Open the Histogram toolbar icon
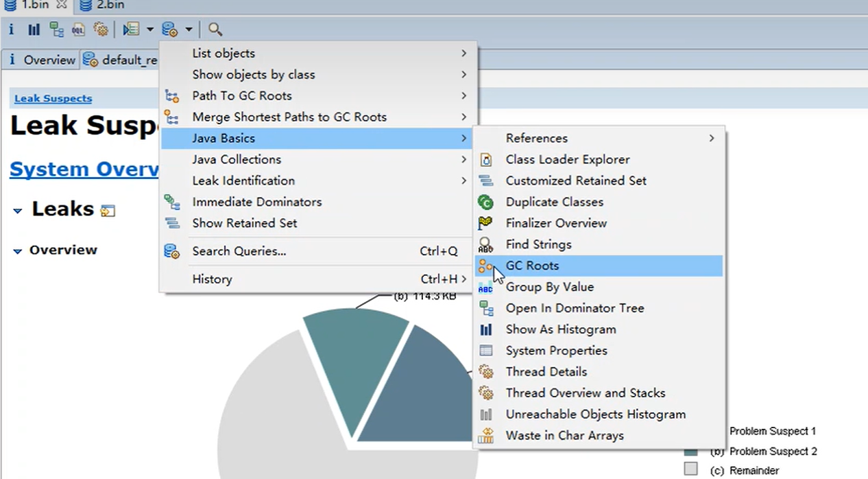The height and width of the screenshot is (479, 868). click(x=34, y=30)
